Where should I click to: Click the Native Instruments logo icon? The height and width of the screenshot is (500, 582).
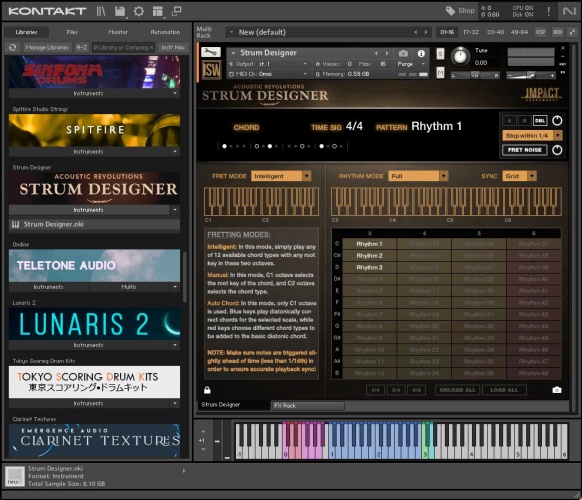coord(569,11)
